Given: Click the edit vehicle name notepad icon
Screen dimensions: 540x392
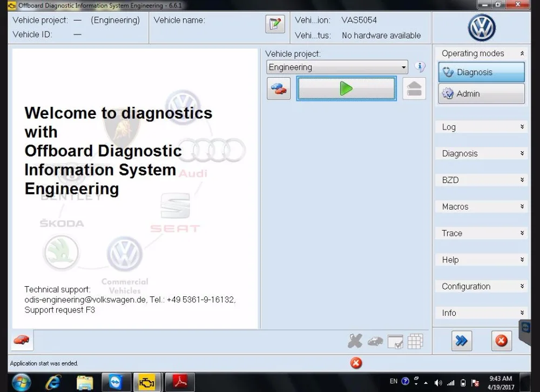Looking at the screenshot, I should pyautogui.click(x=275, y=24).
